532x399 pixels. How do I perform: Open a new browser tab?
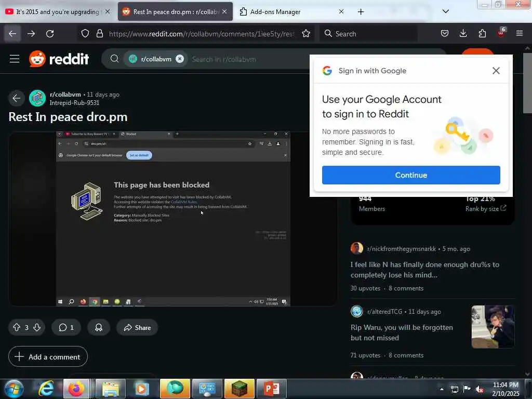361,12
